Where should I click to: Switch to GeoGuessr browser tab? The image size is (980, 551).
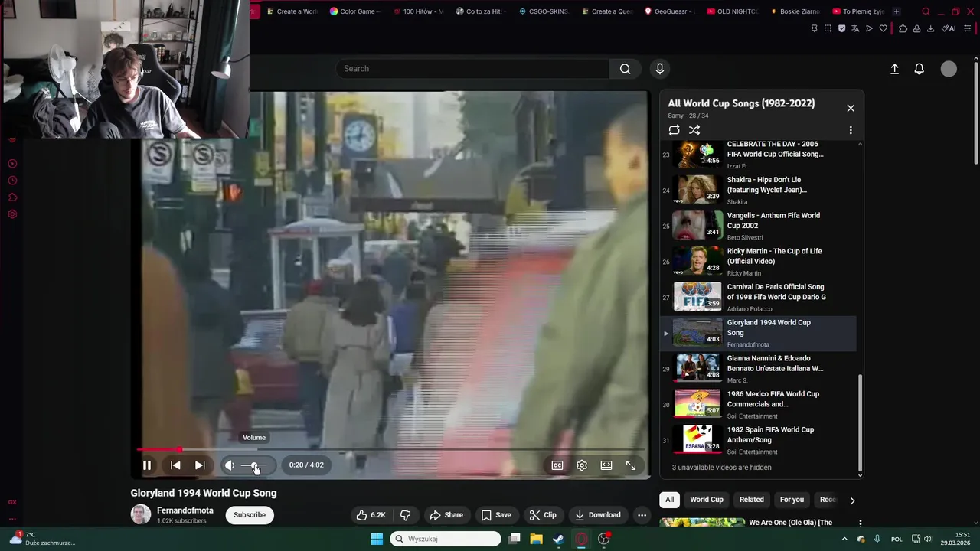670,11
